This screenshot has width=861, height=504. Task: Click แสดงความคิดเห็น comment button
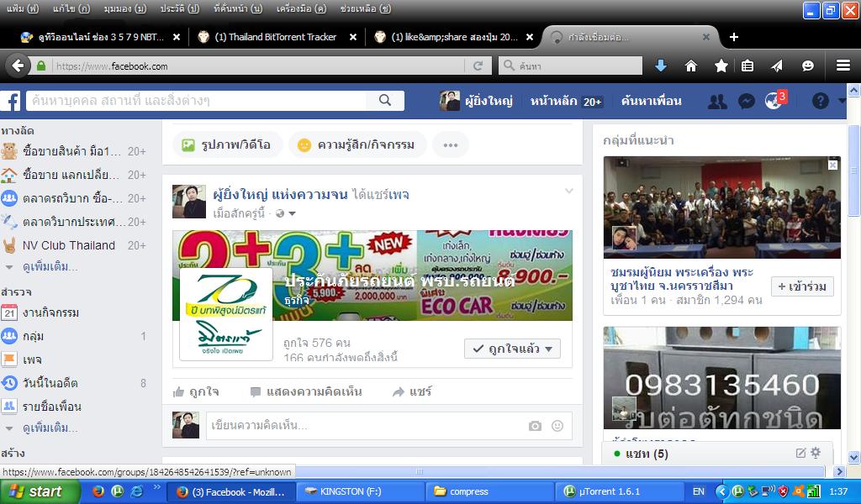306,391
